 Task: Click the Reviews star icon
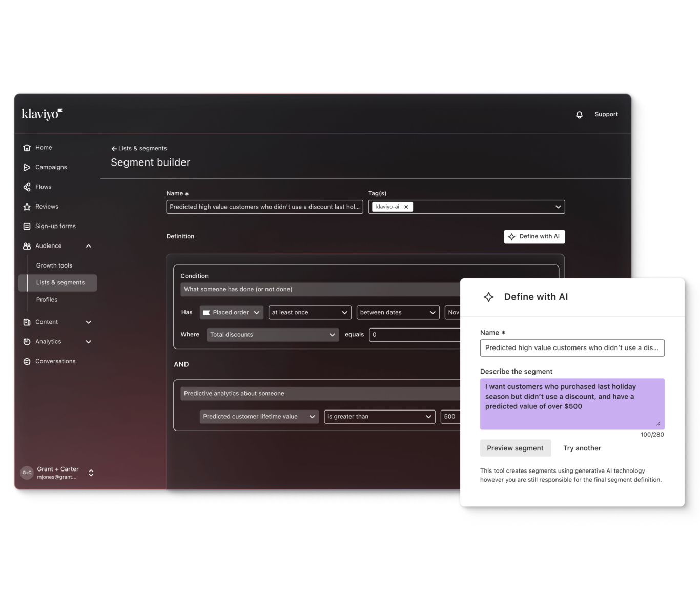[x=27, y=206]
